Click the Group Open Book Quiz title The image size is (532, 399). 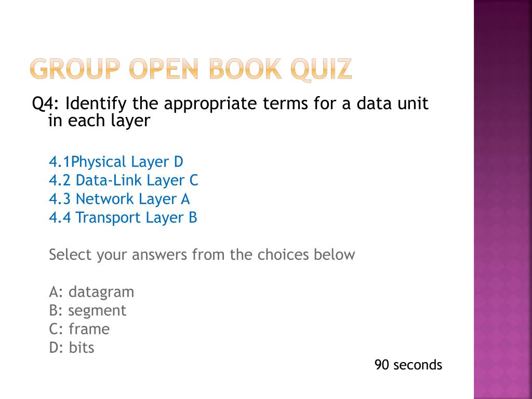[191, 69]
